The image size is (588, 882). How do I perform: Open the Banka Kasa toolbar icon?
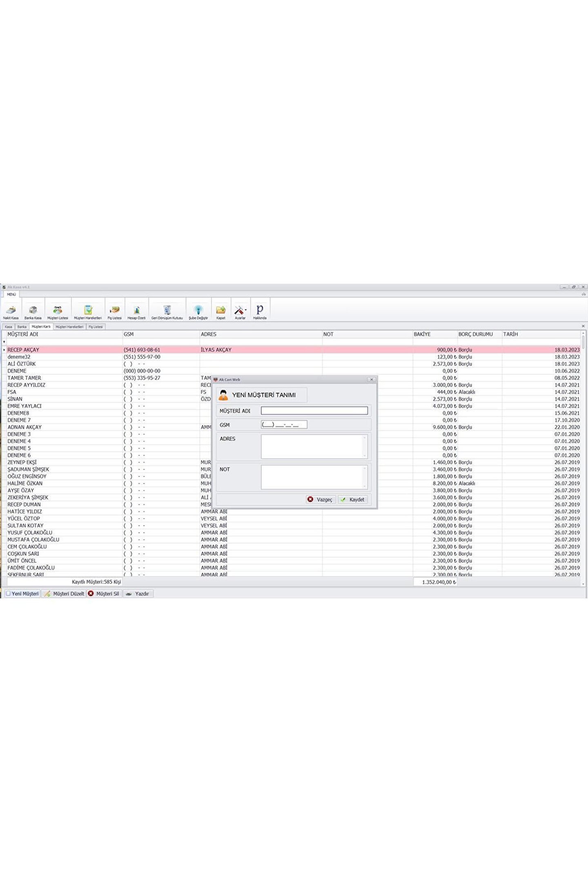[33, 311]
